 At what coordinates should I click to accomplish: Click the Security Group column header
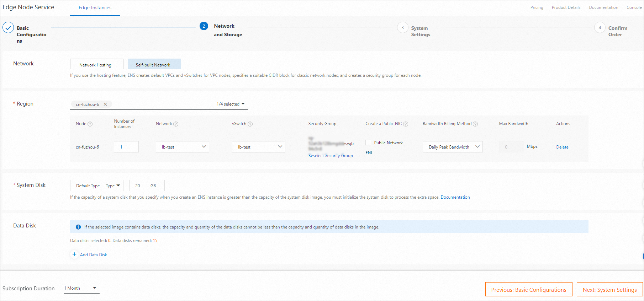322,124
